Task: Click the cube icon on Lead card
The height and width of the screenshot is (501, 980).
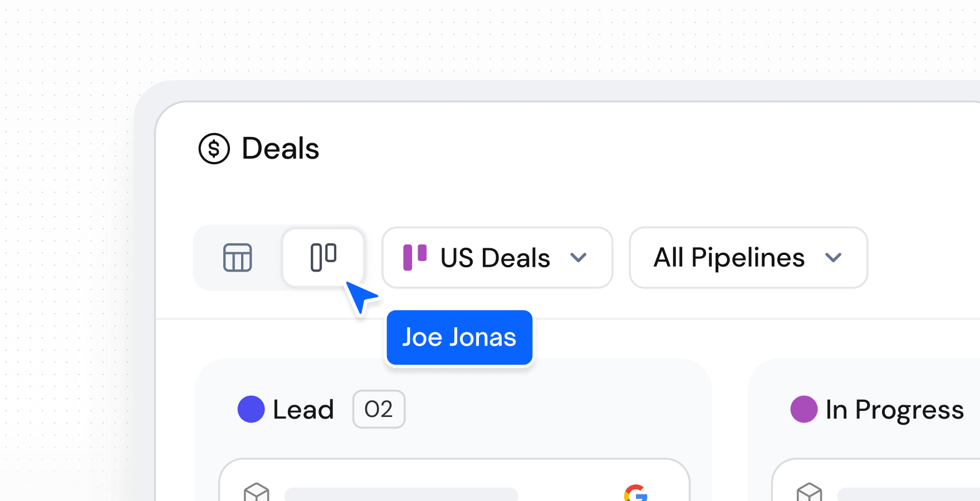Action: coord(257,493)
